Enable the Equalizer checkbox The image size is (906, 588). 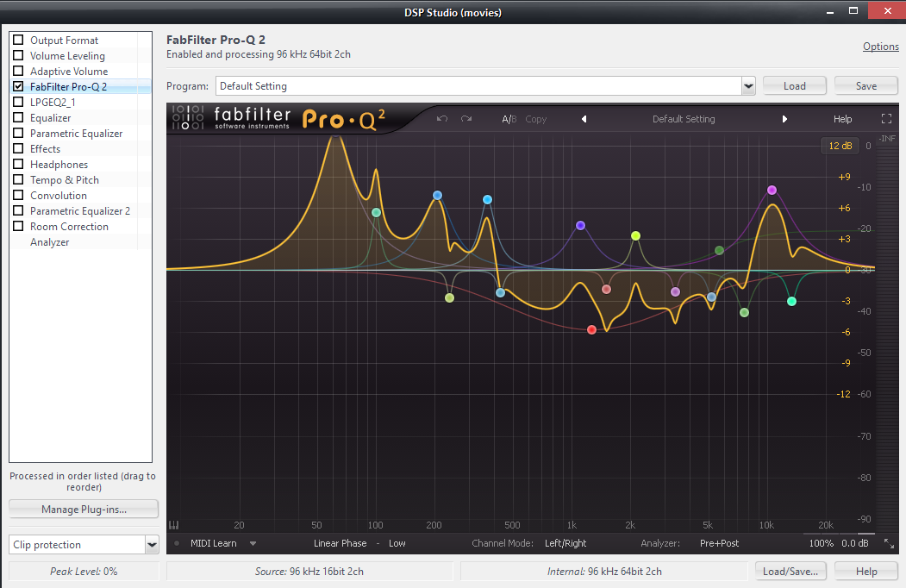coord(18,117)
